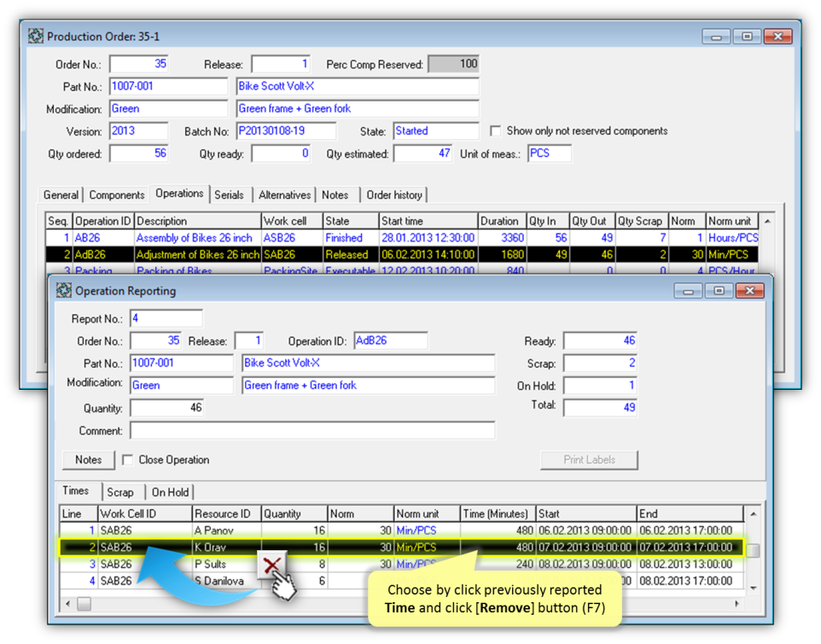Click the Scrap quantity field
This screenshot has height=644, width=821.
(600, 363)
